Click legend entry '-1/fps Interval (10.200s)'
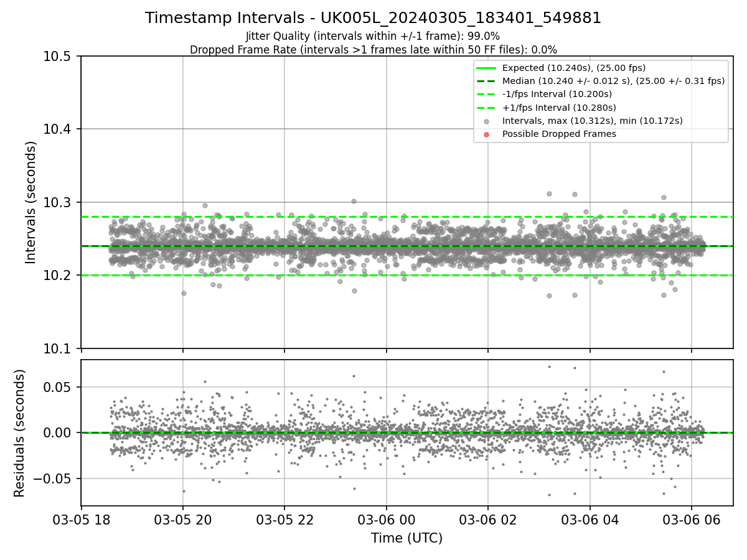This screenshot has width=747, height=560. (557, 94)
